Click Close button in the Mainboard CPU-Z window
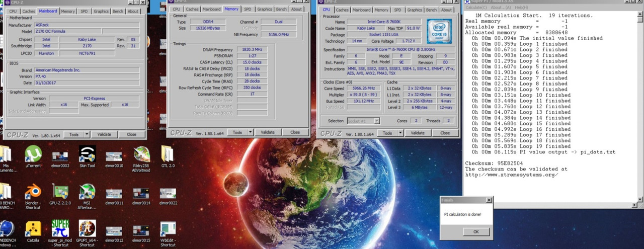Image resolution: width=644 pixels, height=249 pixels. coord(131,134)
